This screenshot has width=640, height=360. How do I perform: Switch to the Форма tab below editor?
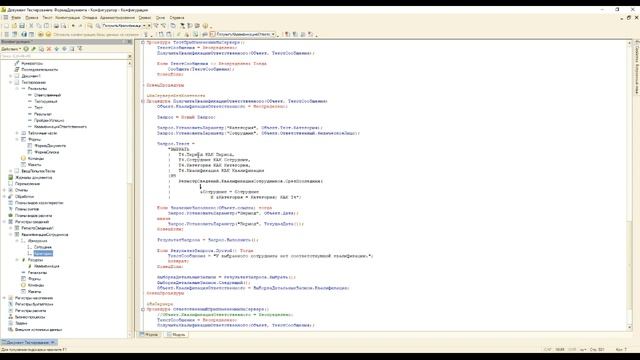(149, 334)
